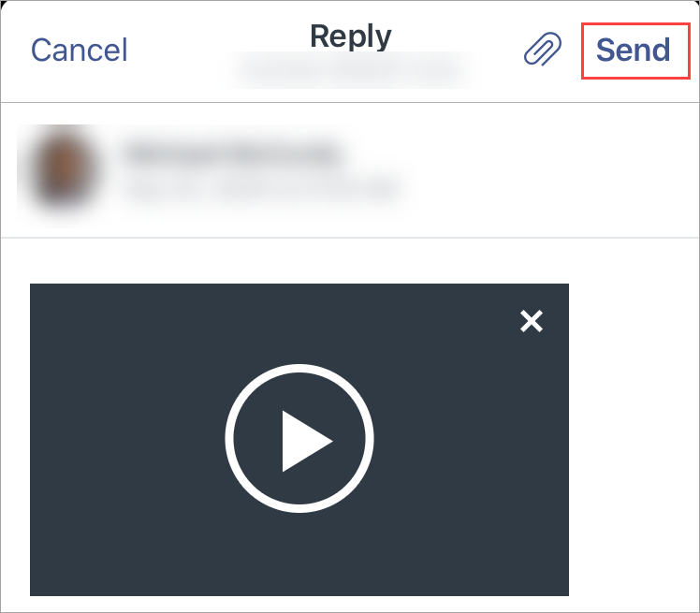Remove the video attachment with the X

tap(532, 321)
